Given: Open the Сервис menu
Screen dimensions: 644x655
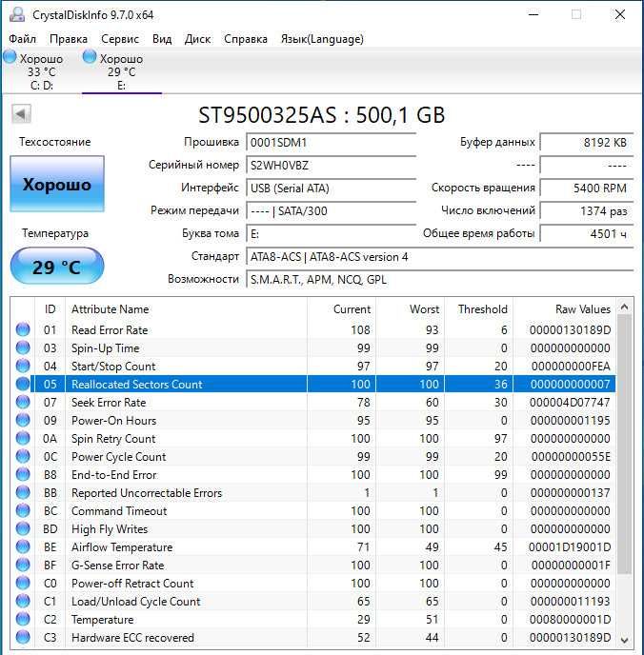Looking at the screenshot, I should tap(120, 39).
